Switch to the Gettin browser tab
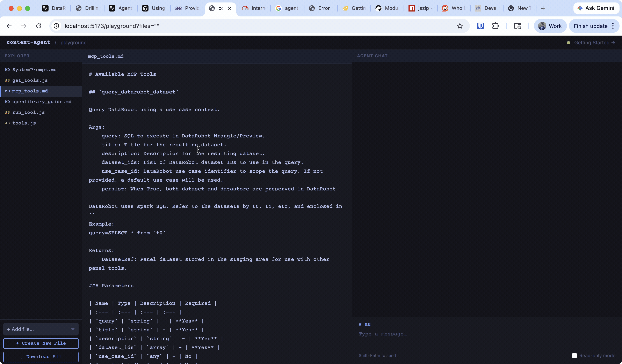 (x=354, y=8)
